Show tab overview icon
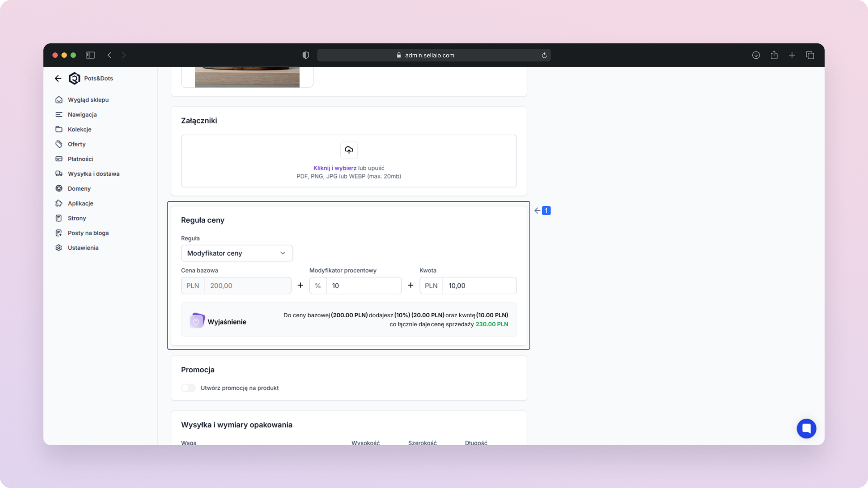Viewport: 868px width, 488px height. (810, 55)
